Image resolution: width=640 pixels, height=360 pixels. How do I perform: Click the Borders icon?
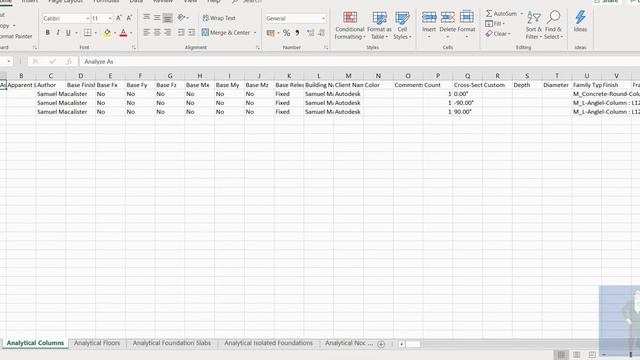click(87, 33)
